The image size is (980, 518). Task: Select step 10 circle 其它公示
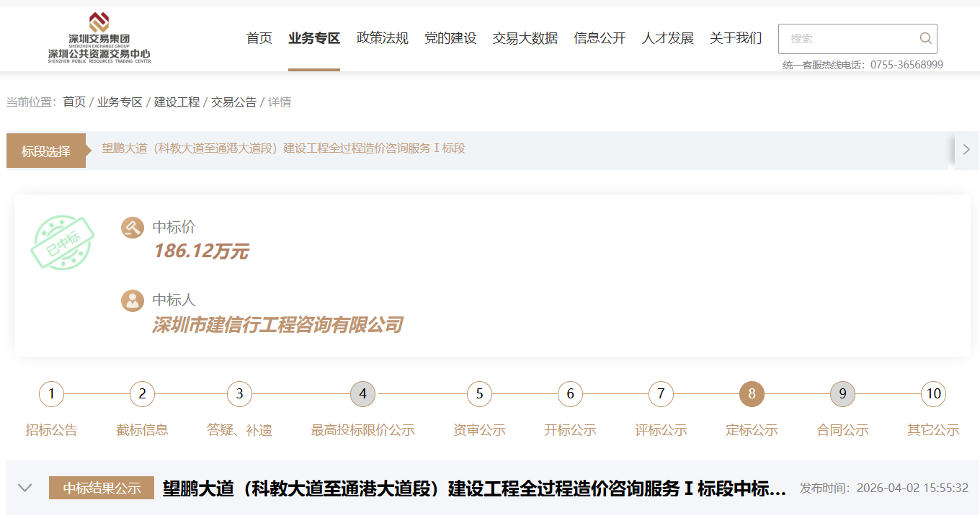pyautogui.click(x=933, y=394)
